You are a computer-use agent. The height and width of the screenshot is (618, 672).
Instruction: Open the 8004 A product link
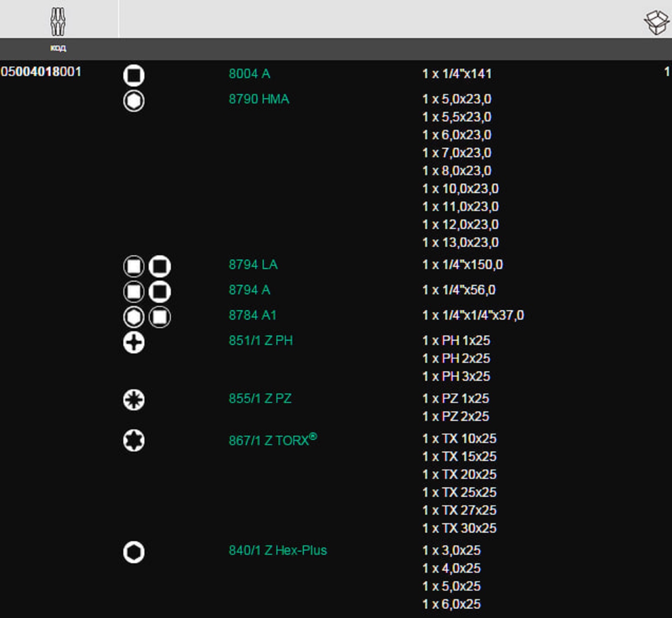click(249, 74)
